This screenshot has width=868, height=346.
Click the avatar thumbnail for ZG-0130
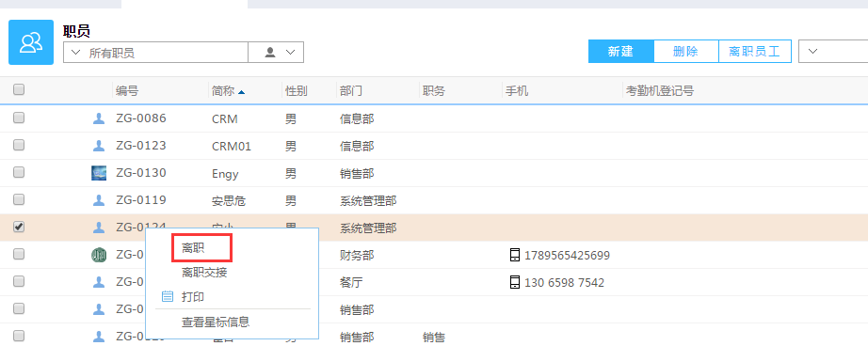99,173
